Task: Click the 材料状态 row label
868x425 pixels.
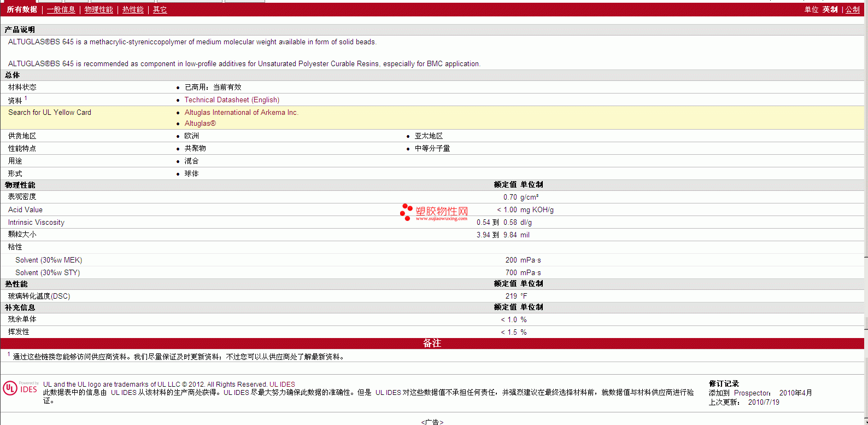Action: tap(22, 87)
